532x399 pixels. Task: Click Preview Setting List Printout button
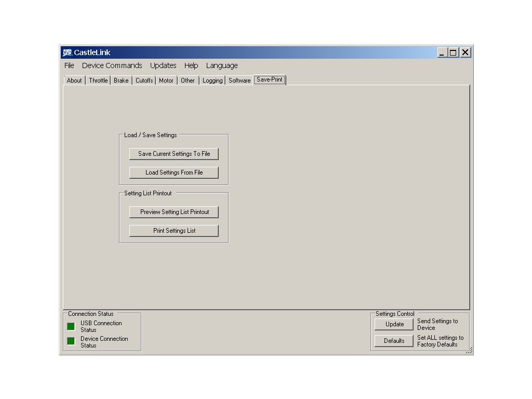[x=174, y=212]
